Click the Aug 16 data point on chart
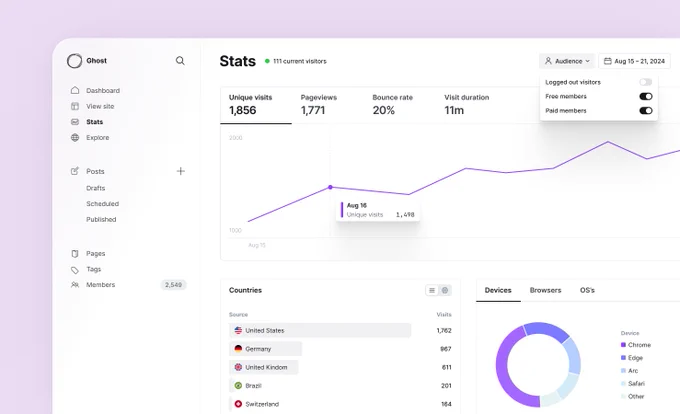The image size is (680, 414). [330, 187]
